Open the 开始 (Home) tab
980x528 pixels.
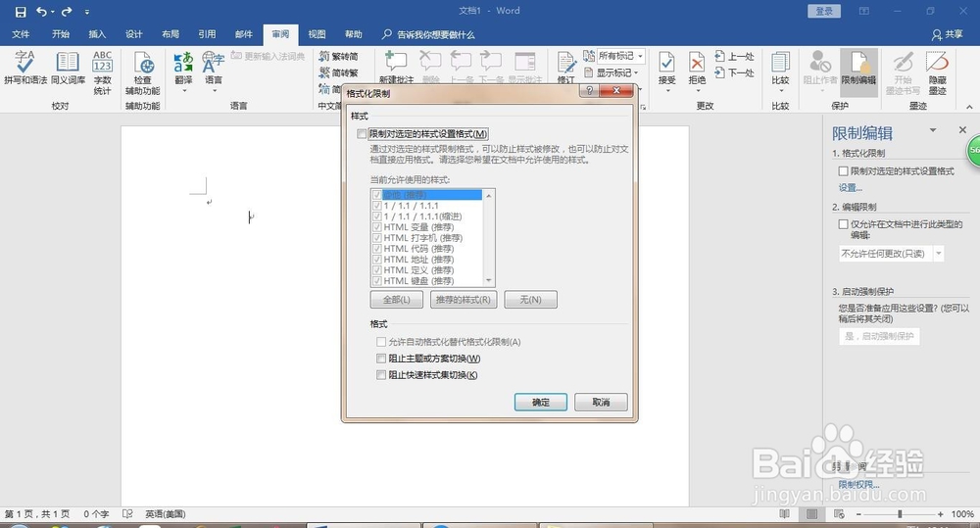(61, 34)
